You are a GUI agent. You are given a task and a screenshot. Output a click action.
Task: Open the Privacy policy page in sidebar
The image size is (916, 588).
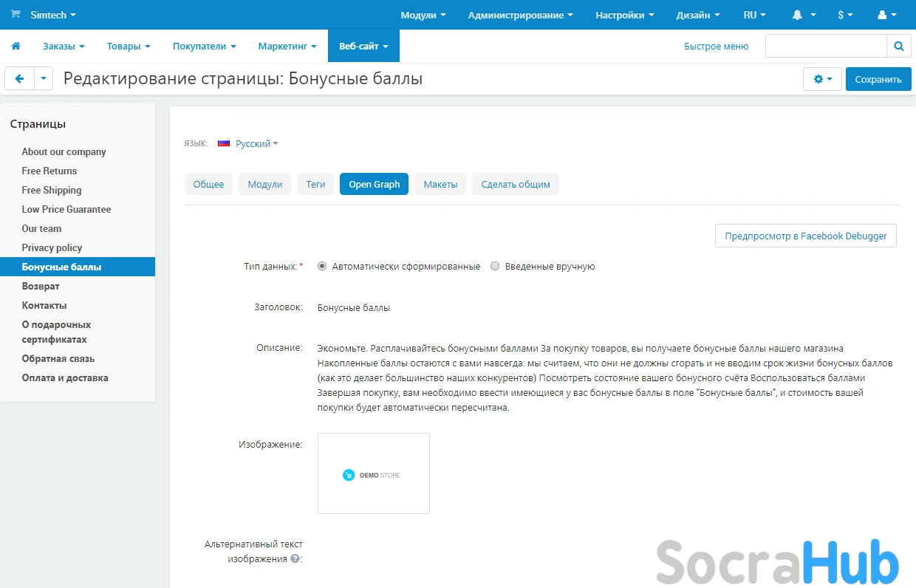52,247
